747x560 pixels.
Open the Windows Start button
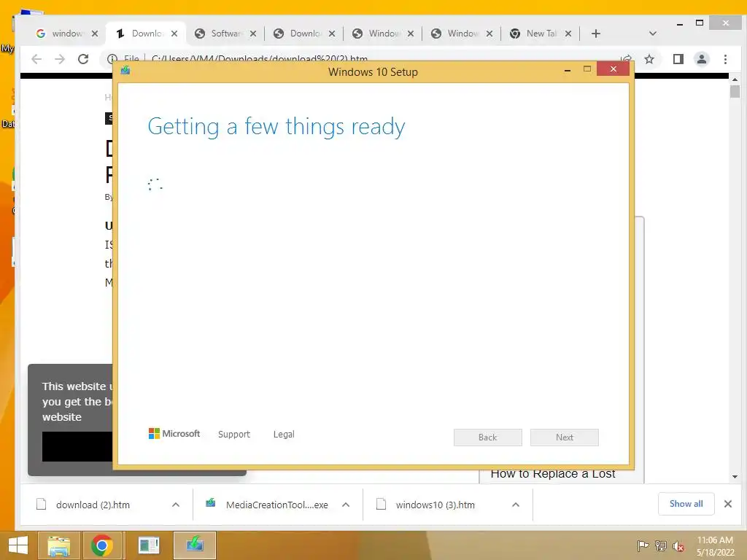point(18,545)
